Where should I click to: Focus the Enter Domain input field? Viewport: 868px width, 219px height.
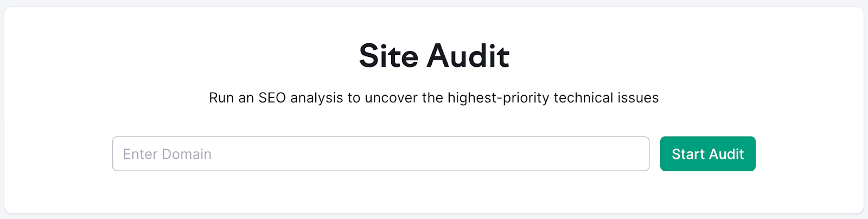[x=380, y=154]
